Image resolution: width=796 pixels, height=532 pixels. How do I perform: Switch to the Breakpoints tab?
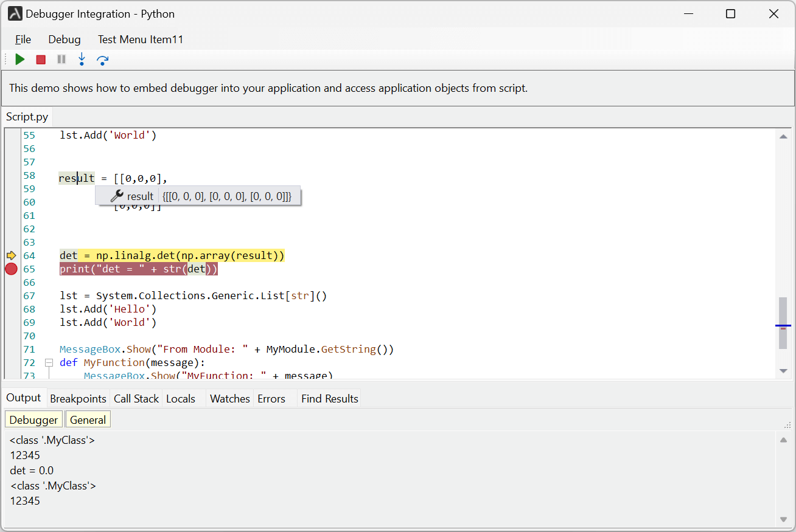tap(78, 399)
